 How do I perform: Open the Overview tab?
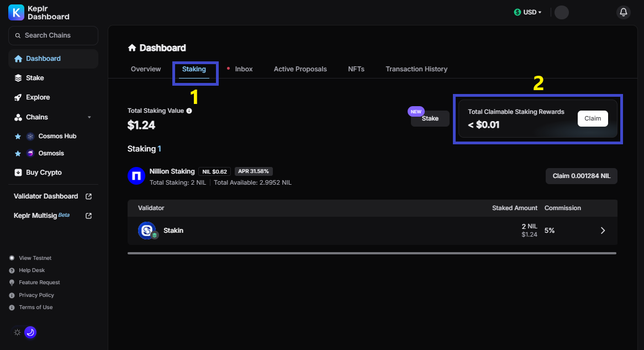tap(146, 69)
